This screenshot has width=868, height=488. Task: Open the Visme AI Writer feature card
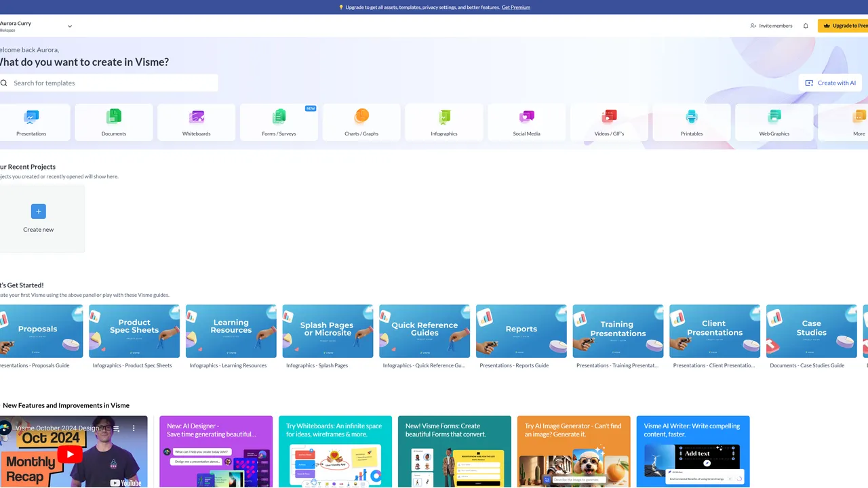click(x=693, y=451)
